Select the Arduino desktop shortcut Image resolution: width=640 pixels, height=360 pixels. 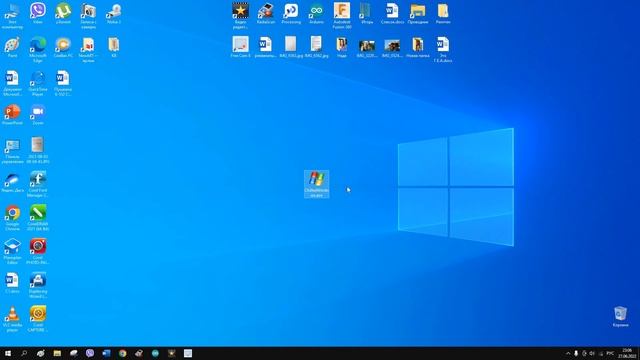pos(316,13)
